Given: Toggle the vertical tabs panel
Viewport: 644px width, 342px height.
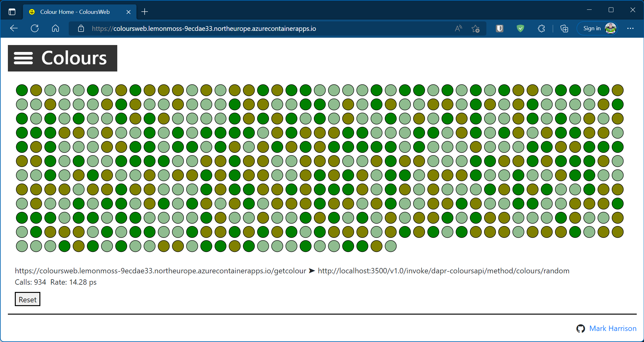Looking at the screenshot, I should (x=12, y=12).
